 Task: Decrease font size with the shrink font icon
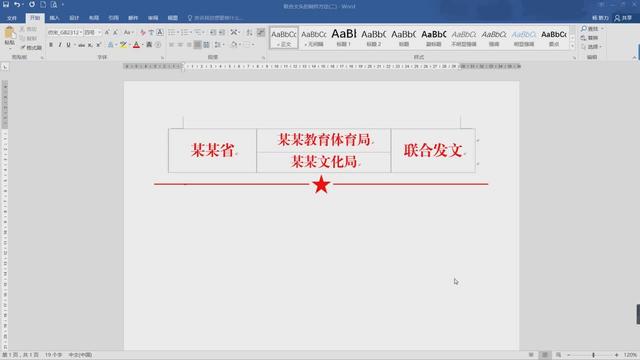point(116,32)
